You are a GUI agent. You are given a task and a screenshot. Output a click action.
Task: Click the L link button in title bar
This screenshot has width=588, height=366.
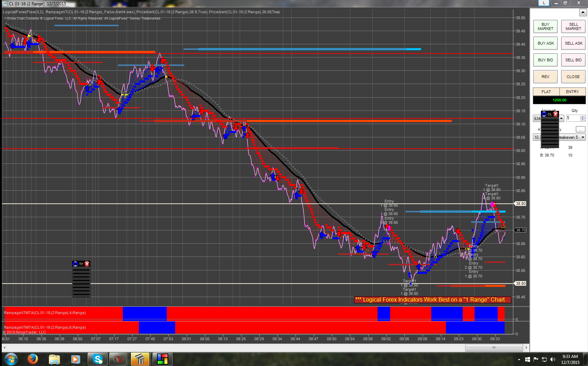pyautogui.click(x=544, y=3)
